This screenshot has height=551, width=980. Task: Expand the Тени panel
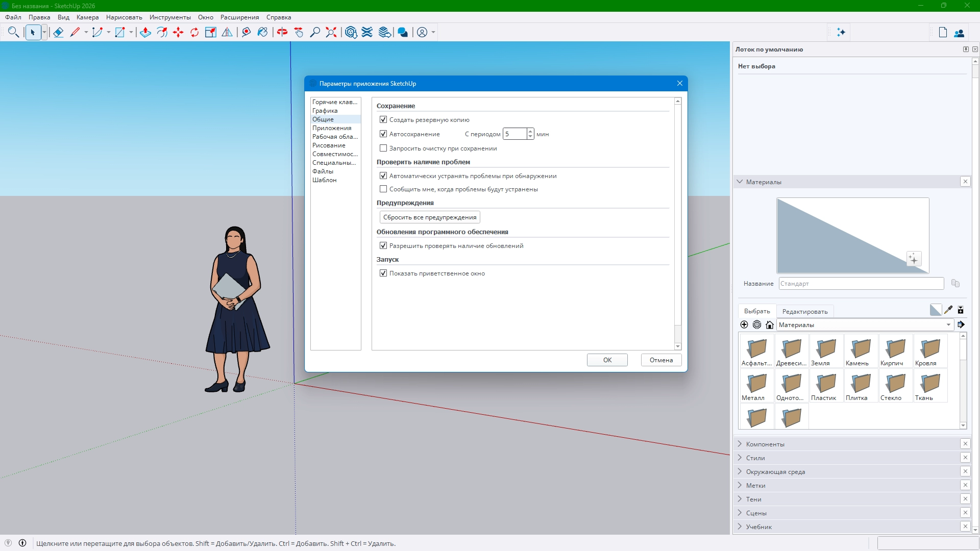[753, 499]
